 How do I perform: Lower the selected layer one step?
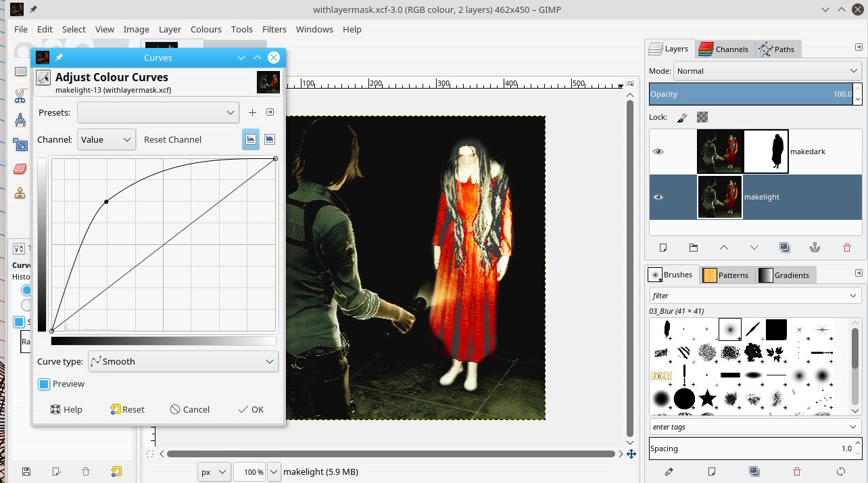(x=754, y=248)
